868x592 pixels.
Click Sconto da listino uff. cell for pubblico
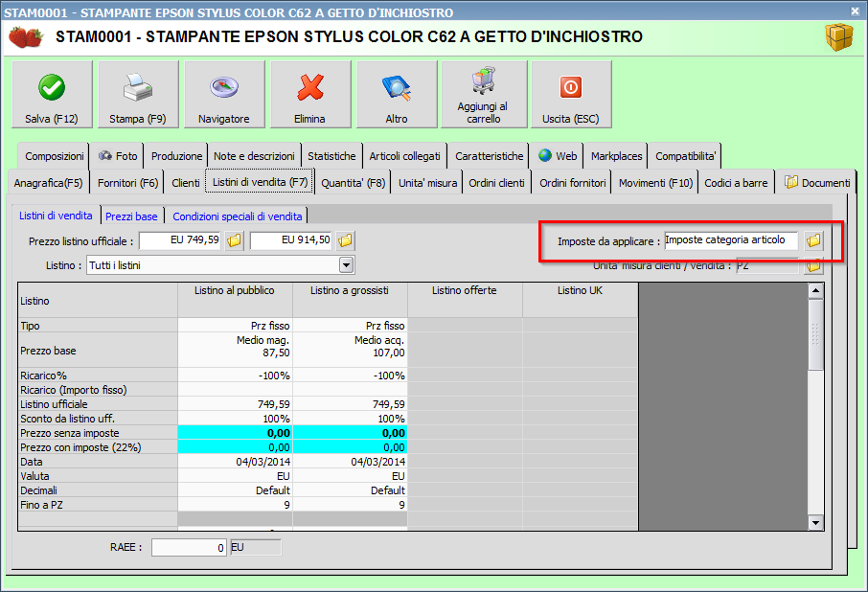[x=235, y=419]
